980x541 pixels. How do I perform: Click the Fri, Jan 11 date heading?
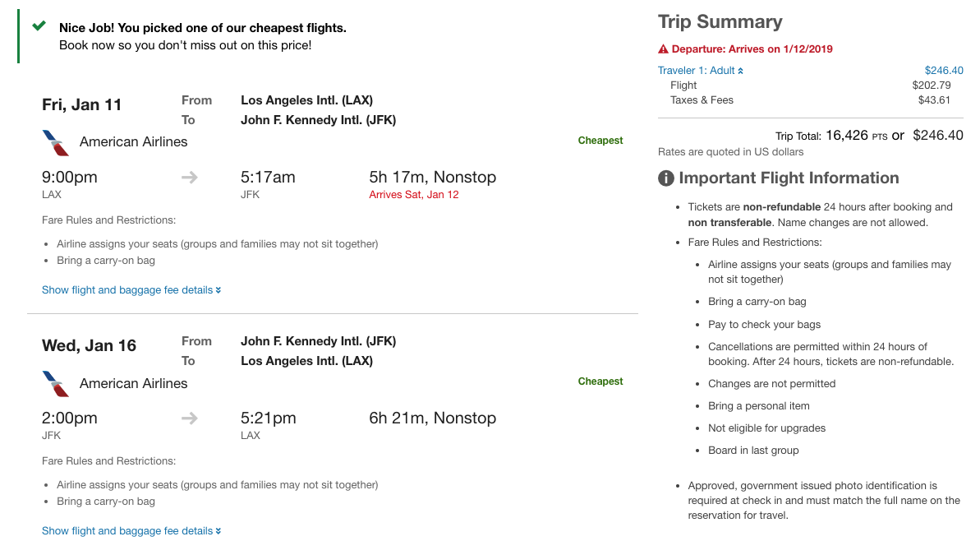[x=81, y=104]
